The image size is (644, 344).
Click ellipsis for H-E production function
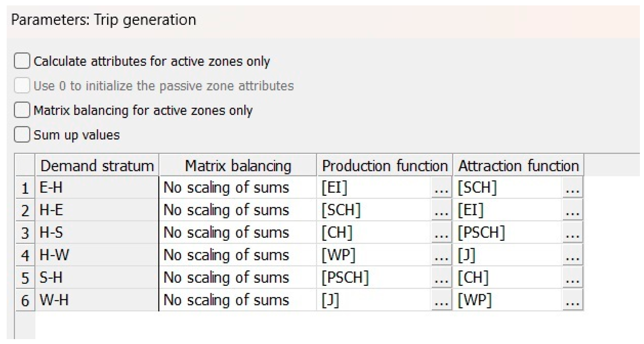[x=441, y=210]
